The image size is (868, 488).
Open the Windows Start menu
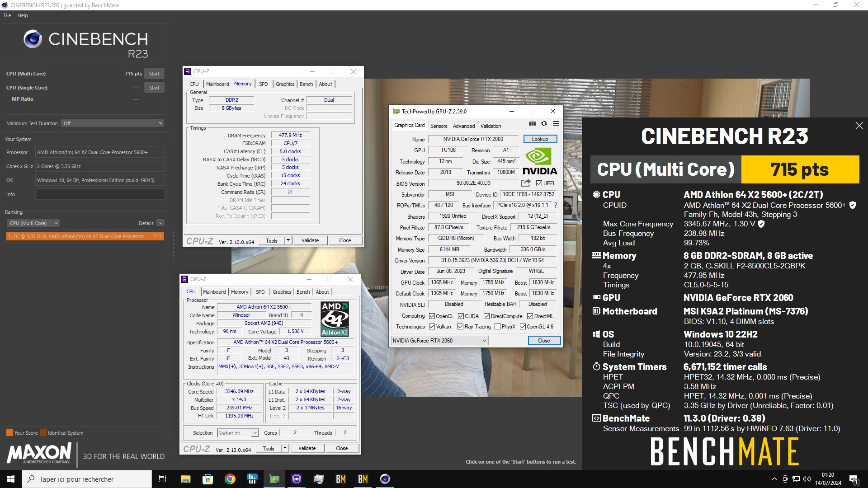[x=11, y=479]
